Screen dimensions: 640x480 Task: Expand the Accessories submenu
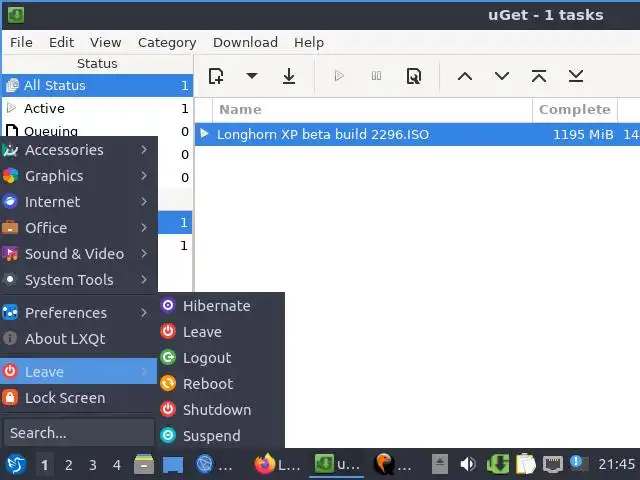[78, 150]
